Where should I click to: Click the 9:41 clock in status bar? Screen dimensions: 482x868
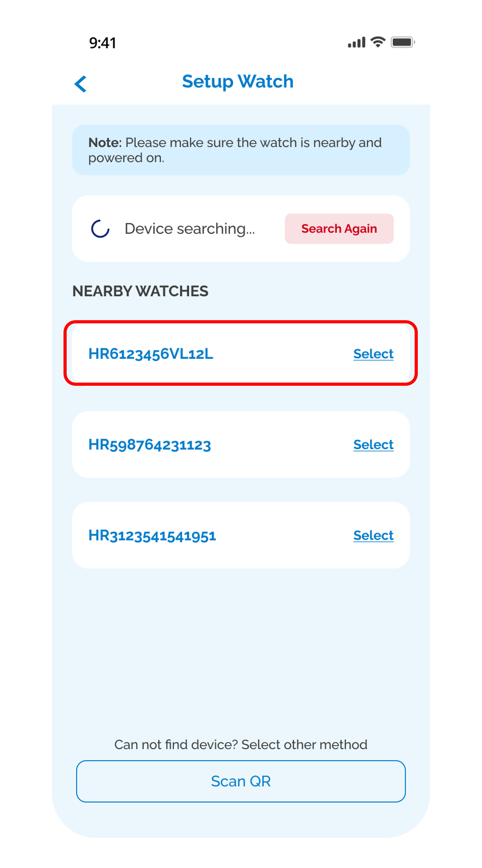click(102, 43)
